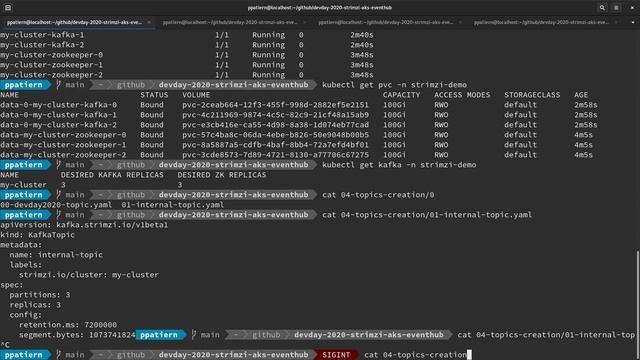Click the CAPACITY column header

[x=402, y=95]
